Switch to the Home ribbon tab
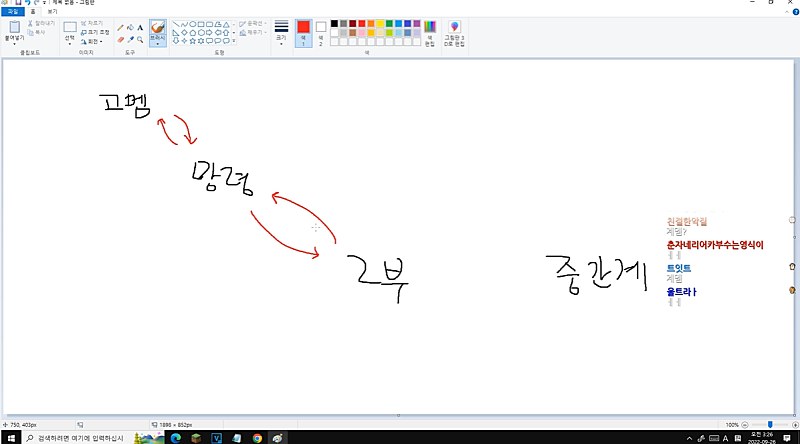This screenshot has width=800, height=444. (33, 12)
